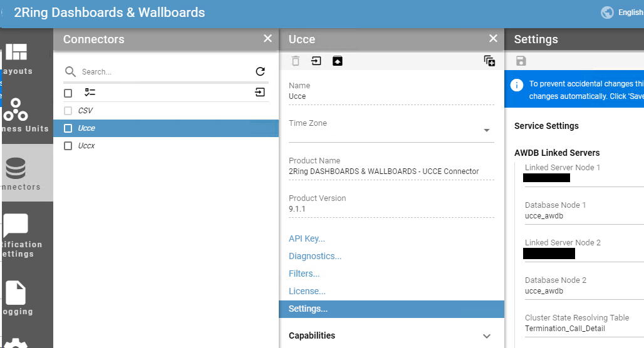Open the Business Units sidebar icon
The image size is (644, 348).
16,115
